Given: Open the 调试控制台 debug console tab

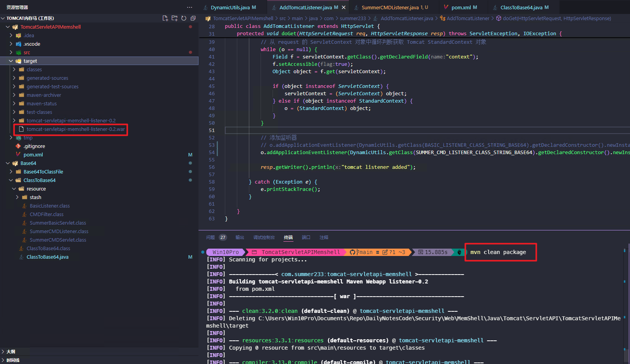Looking at the screenshot, I should (264, 237).
